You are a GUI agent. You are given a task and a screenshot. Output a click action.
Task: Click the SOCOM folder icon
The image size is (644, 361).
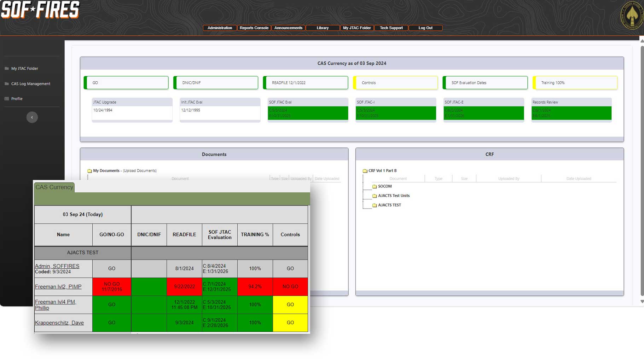pos(375,186)
